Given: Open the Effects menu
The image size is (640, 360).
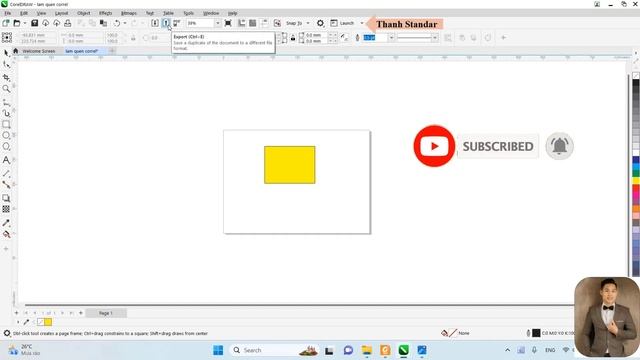Looking at the screenshot, I should [x=105, y=13].
